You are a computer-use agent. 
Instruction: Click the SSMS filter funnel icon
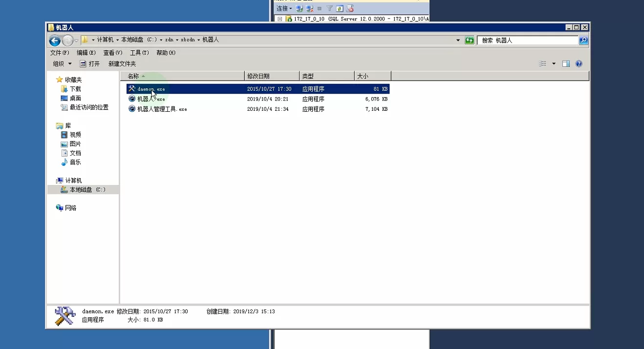point(329,8)
